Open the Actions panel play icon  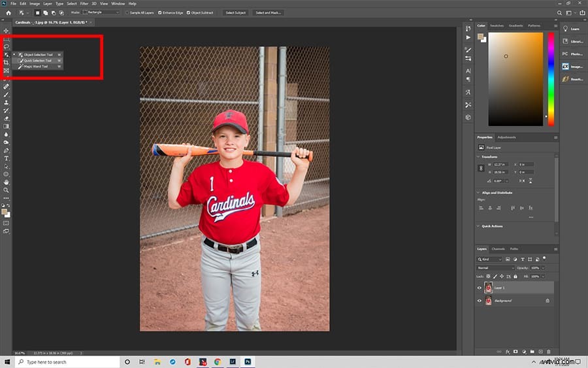[x=468, y=37]
